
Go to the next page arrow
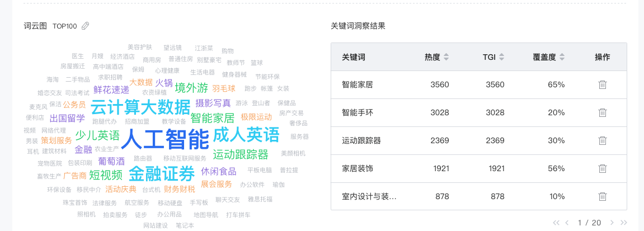coord(612,223)
